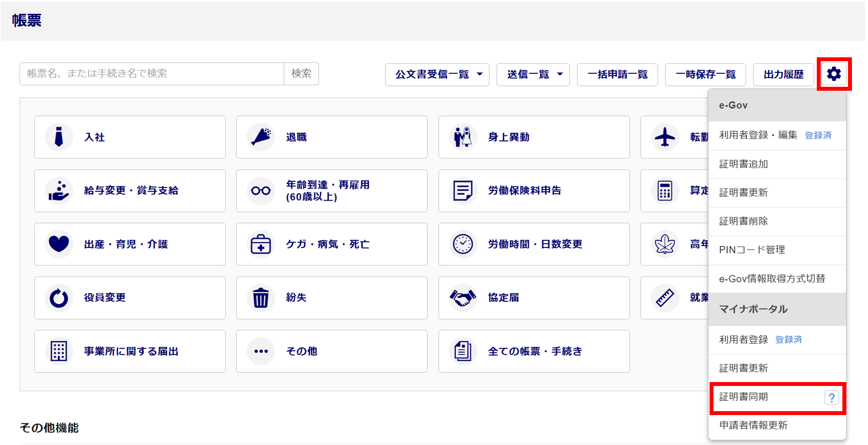Open the その他 category

(x=332, y=351)
